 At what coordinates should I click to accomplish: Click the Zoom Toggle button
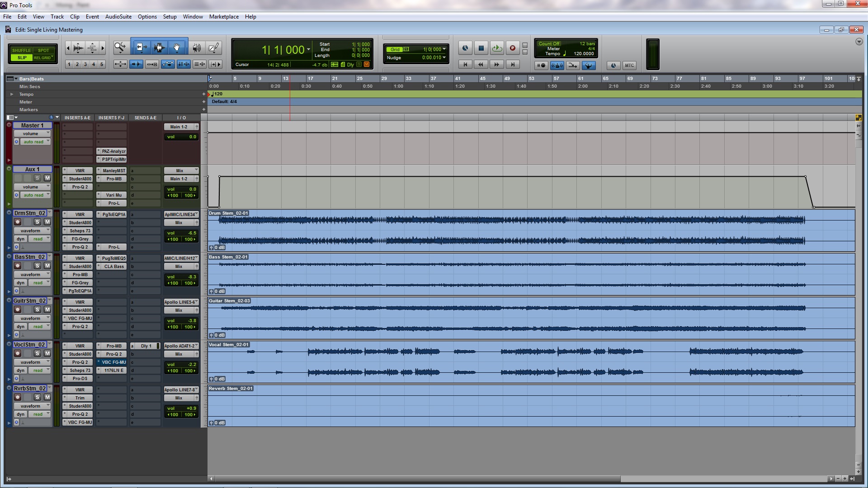[120, 64]
